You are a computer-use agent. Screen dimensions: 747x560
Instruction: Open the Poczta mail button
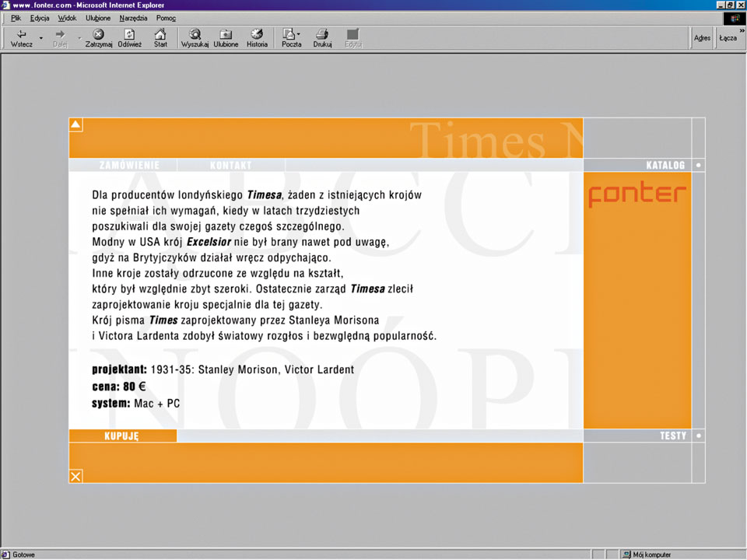tap(292, 38)
